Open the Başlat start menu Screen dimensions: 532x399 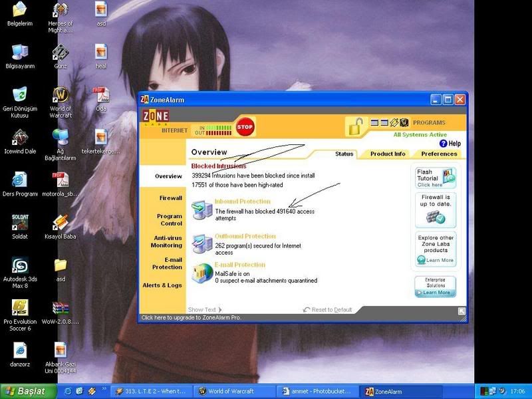pos(25,391)
